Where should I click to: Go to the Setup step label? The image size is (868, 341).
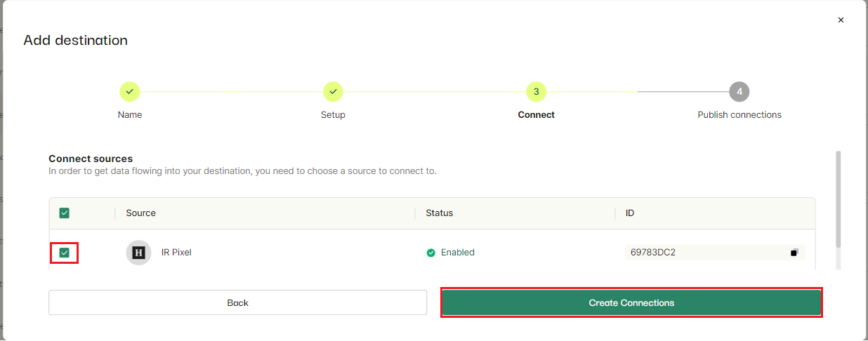(x=333, y=115)
